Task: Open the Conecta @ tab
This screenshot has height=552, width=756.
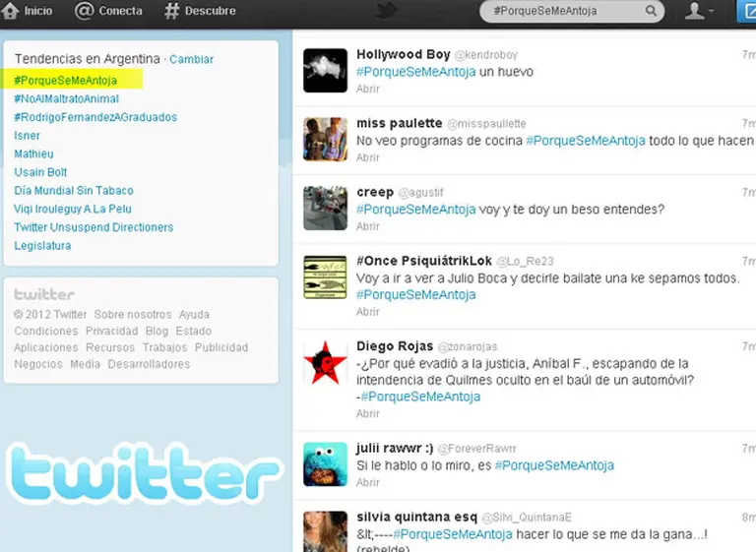Action: point(109,11)
